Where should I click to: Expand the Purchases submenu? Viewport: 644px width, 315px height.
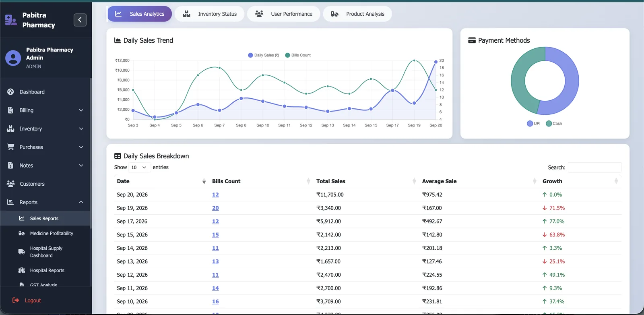[81, 147]
